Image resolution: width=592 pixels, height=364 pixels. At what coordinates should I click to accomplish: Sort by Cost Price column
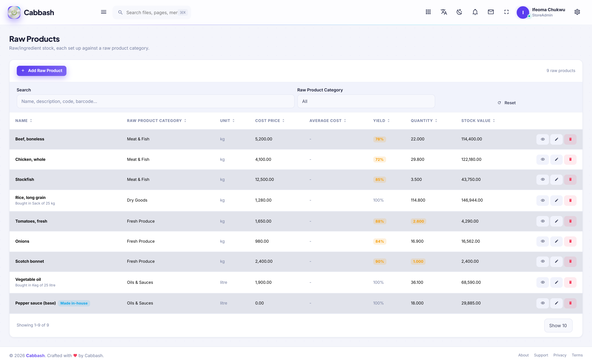[270, 121]
